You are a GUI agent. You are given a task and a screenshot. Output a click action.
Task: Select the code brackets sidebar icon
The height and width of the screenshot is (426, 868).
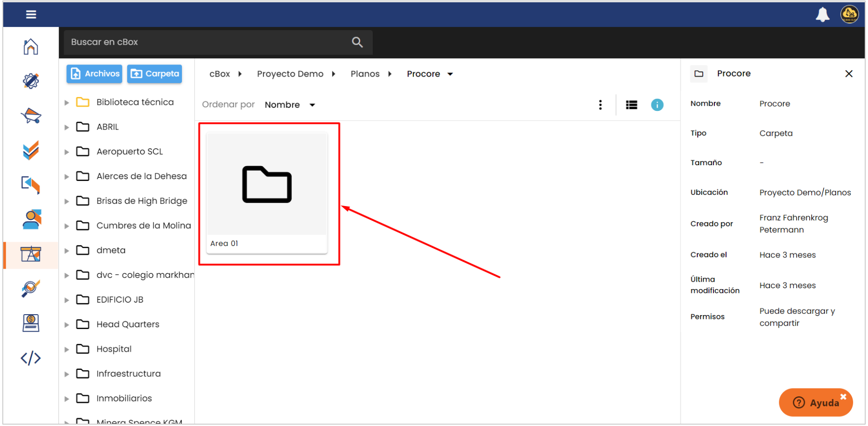[31, 358]
